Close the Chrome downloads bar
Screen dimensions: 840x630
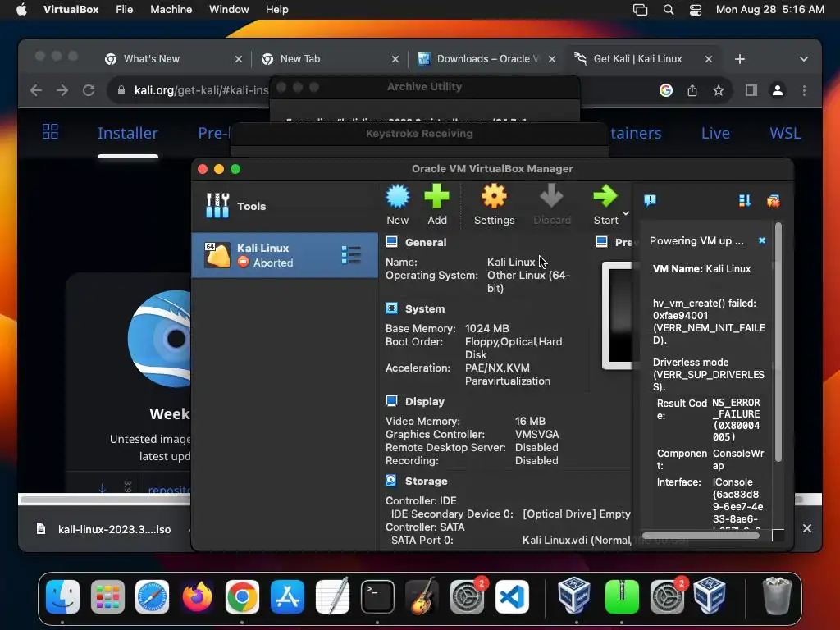tap(807, 528)
